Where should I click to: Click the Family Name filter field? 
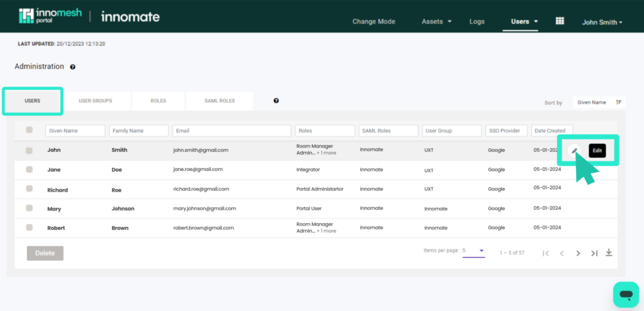click(139, 131)
